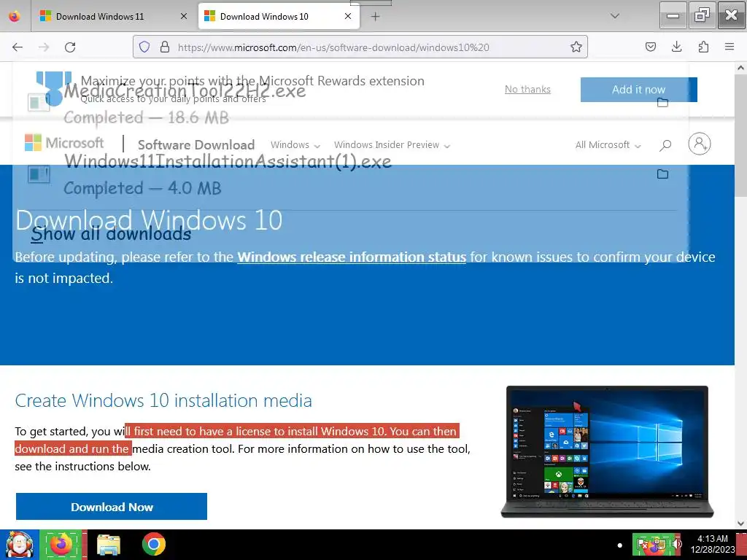The width and height of the screenshot is (747, 560).
Task: Click the Create Windows 10 installation media heading
Action: tap(163, 400)
